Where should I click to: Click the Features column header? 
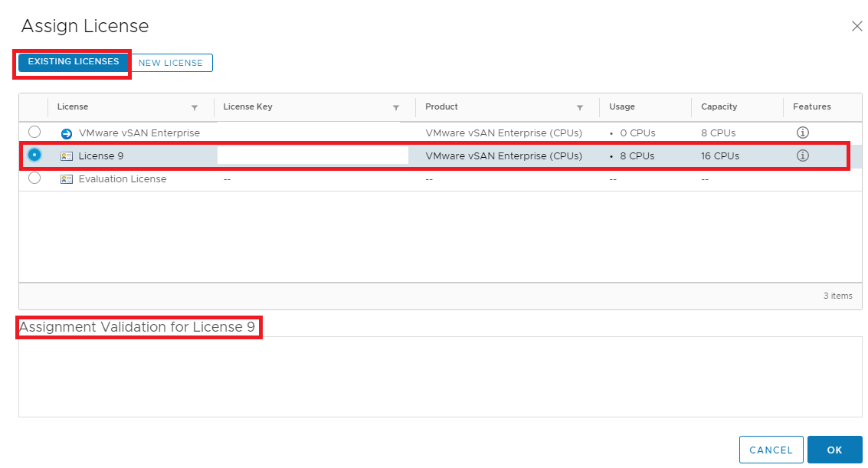[x=811, y=106]
